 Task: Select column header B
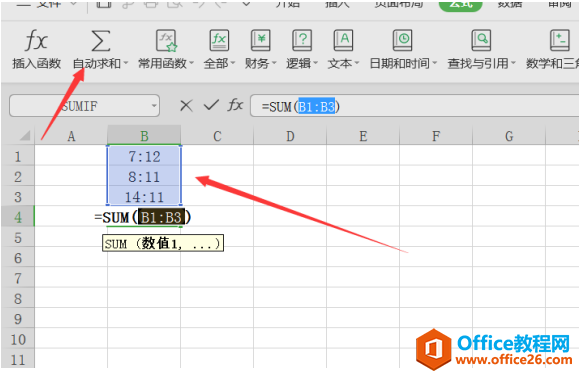click(x=144, y=136)
